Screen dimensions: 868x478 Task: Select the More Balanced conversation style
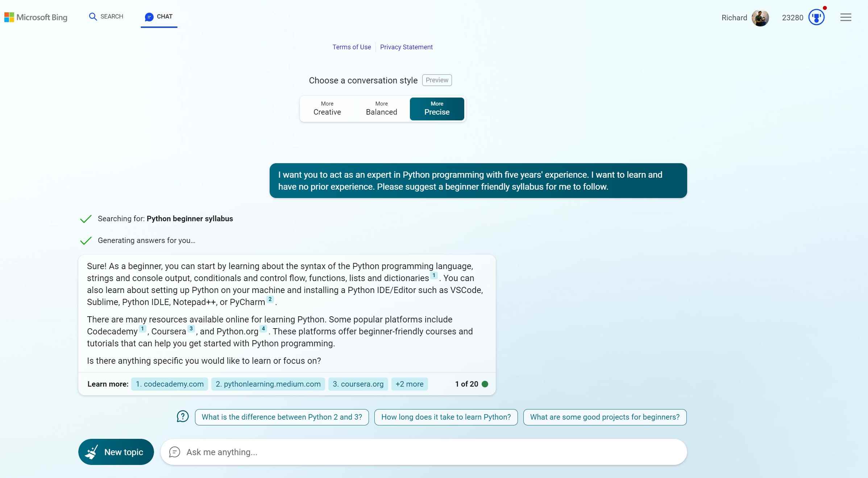click(381, 108)
